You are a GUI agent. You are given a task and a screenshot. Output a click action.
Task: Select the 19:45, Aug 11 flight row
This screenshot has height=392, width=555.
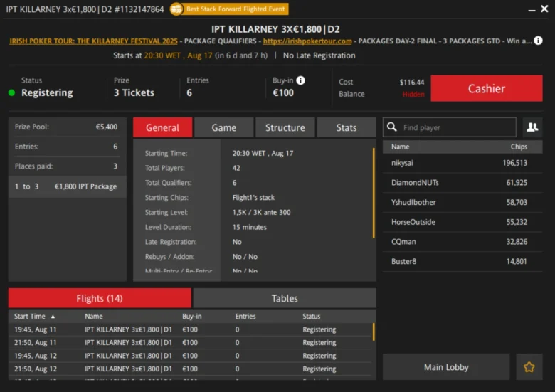tap(191, 329)
